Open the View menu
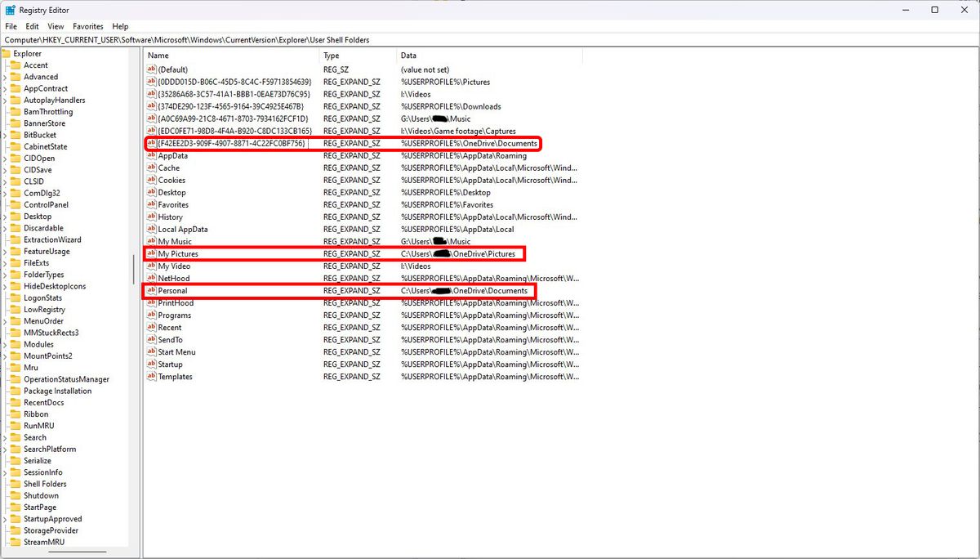Viewport: 980px width, 559px height. click(55, 26)
